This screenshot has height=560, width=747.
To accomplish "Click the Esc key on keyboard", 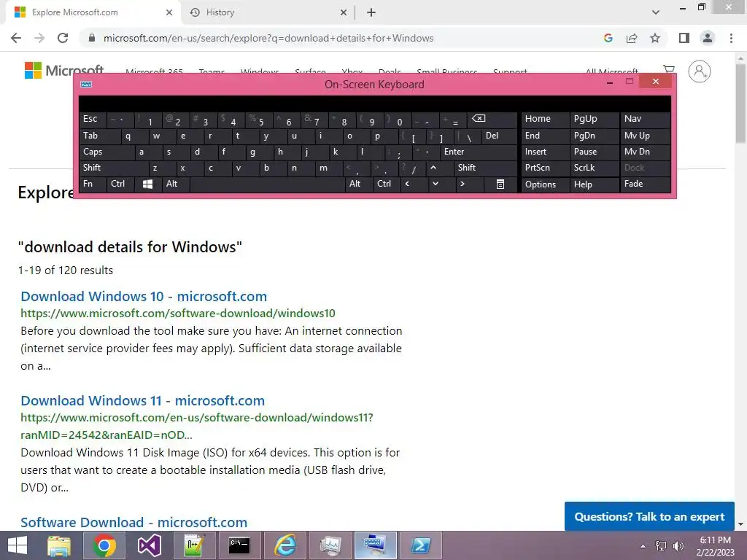I will coord(93,119).
